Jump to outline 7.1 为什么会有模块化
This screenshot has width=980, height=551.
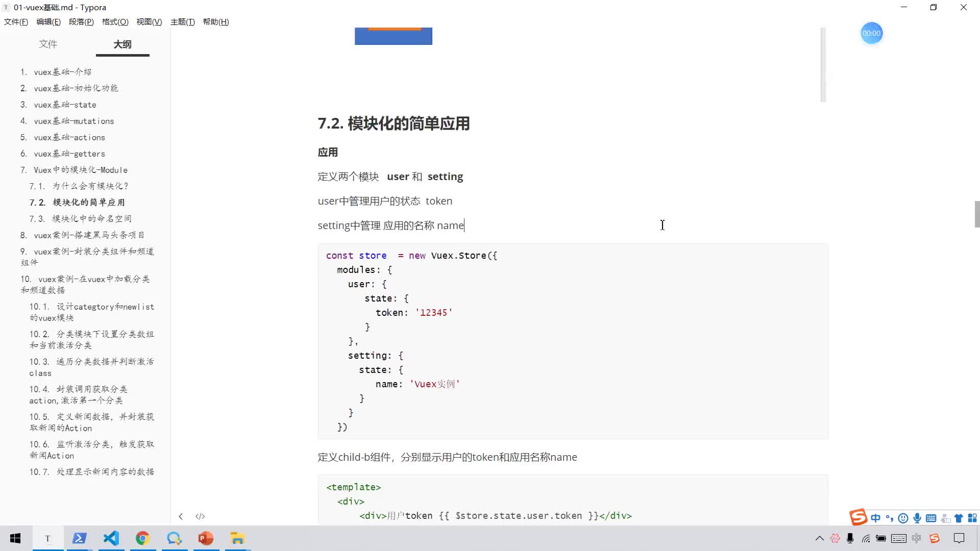tap(79, 186)
